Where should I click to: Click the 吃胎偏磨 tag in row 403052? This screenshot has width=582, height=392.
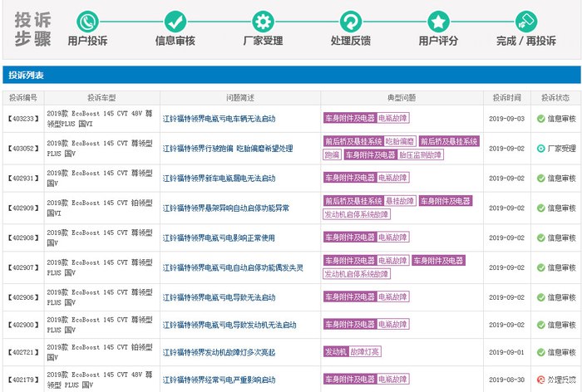coord(400,141)
